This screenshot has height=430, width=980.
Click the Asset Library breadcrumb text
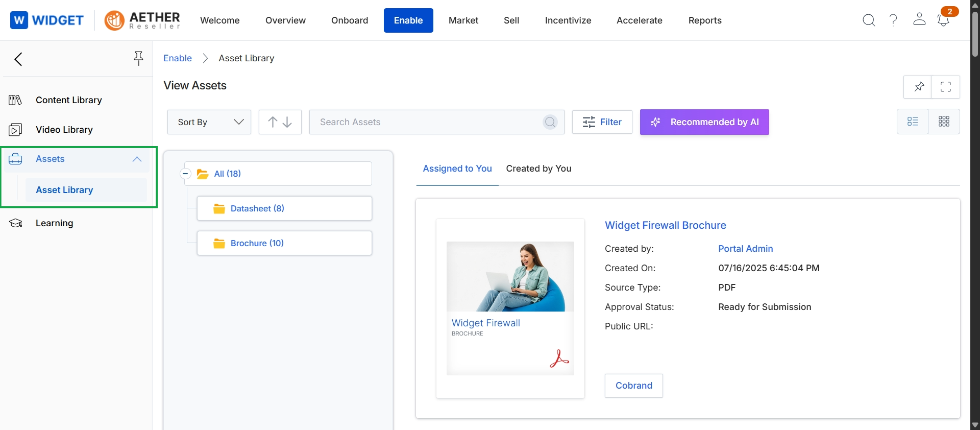247,58
